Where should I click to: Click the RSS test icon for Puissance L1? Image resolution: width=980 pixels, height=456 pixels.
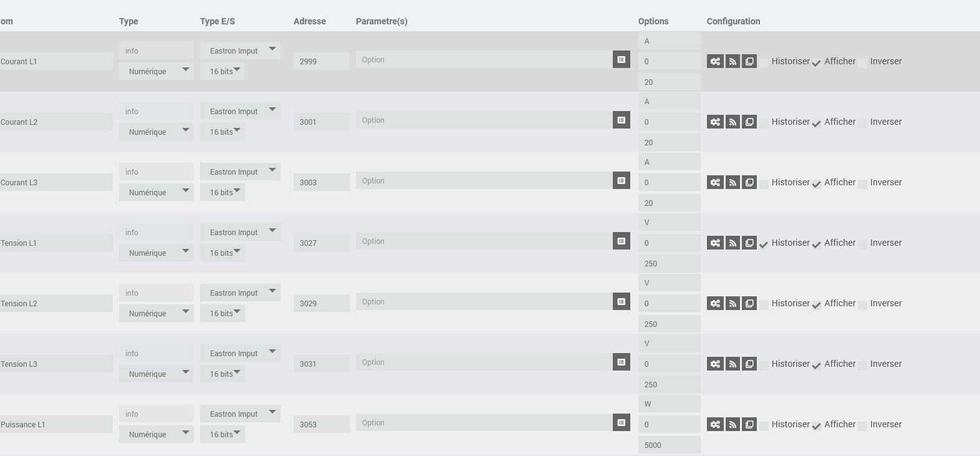733,424
